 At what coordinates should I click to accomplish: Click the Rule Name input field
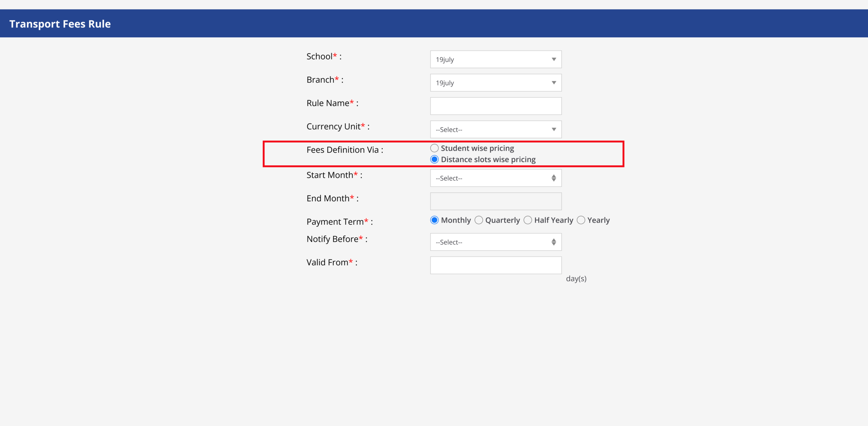tap(496, 106)
